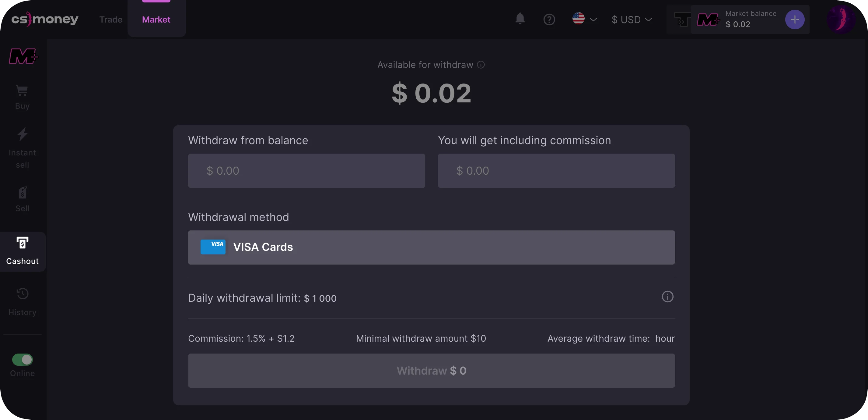The height and width of the screenshot is (420, 868).
Task: Click the notification bell icon
Action: point(520,19)
